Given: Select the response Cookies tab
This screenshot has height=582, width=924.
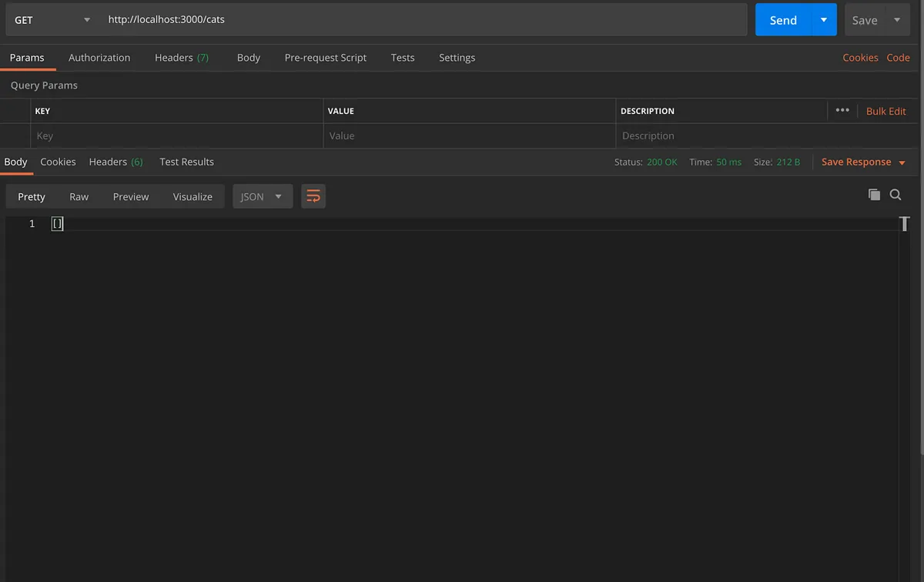Looking at the screenshot, I should [x=58, y=162].
